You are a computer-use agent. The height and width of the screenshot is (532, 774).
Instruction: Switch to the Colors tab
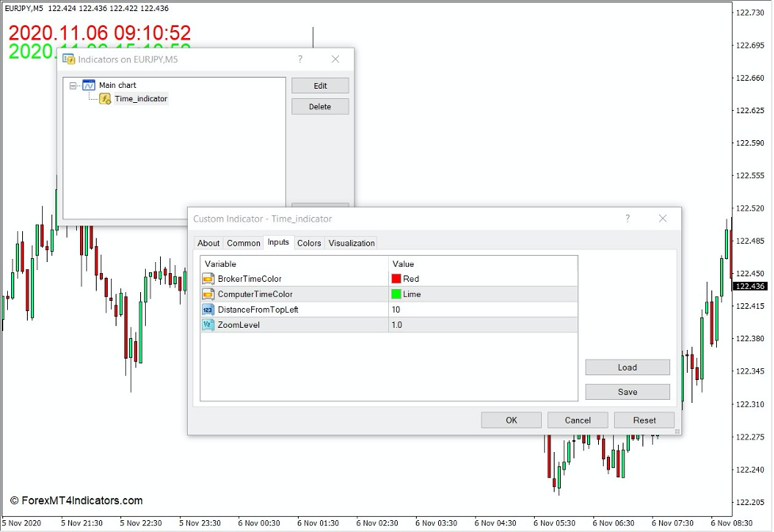click(309, 243)
